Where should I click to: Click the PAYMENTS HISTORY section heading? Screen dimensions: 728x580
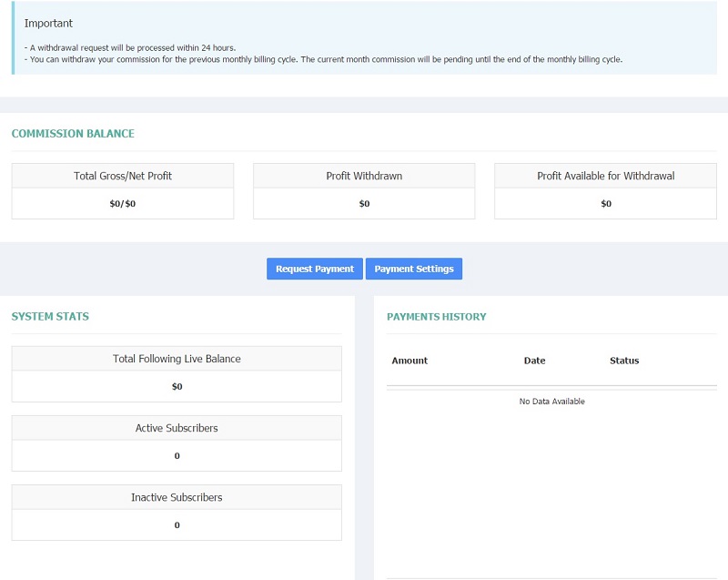[436, 317]
